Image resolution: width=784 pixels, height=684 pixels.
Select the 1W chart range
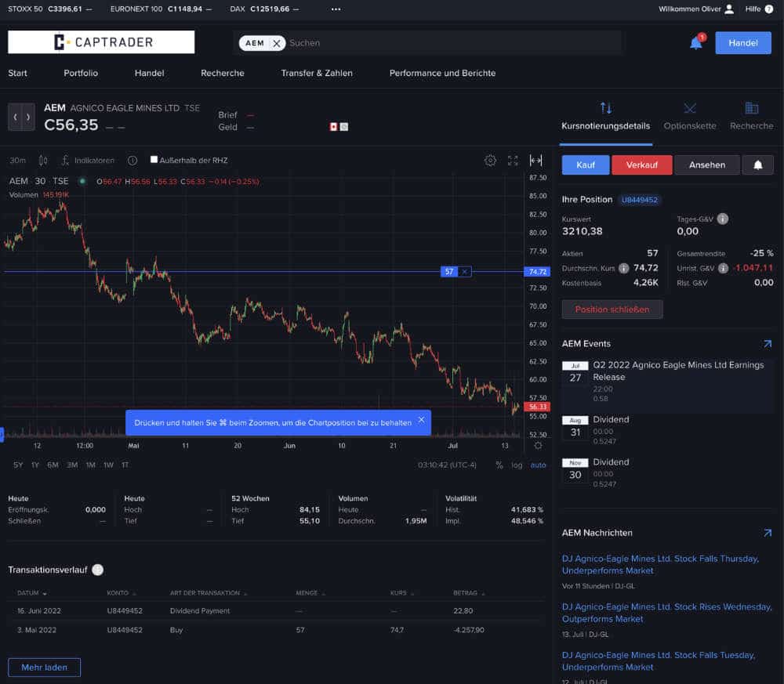[108, 465]
